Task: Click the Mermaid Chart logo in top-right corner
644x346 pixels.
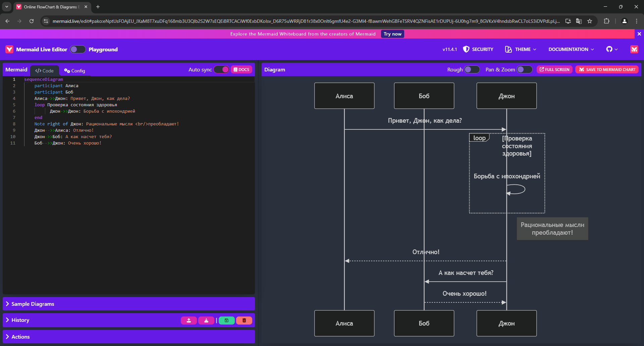Action: 634,49
